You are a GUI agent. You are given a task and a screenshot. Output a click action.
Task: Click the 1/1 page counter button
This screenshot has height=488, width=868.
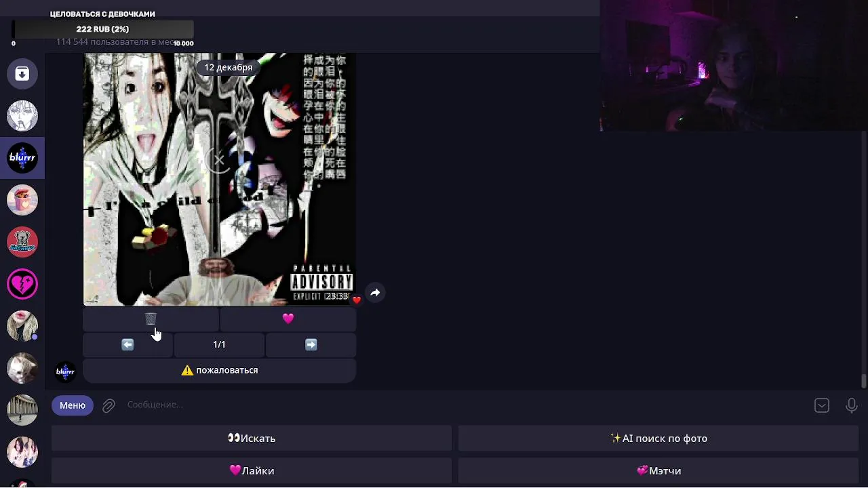coord(219,344)
